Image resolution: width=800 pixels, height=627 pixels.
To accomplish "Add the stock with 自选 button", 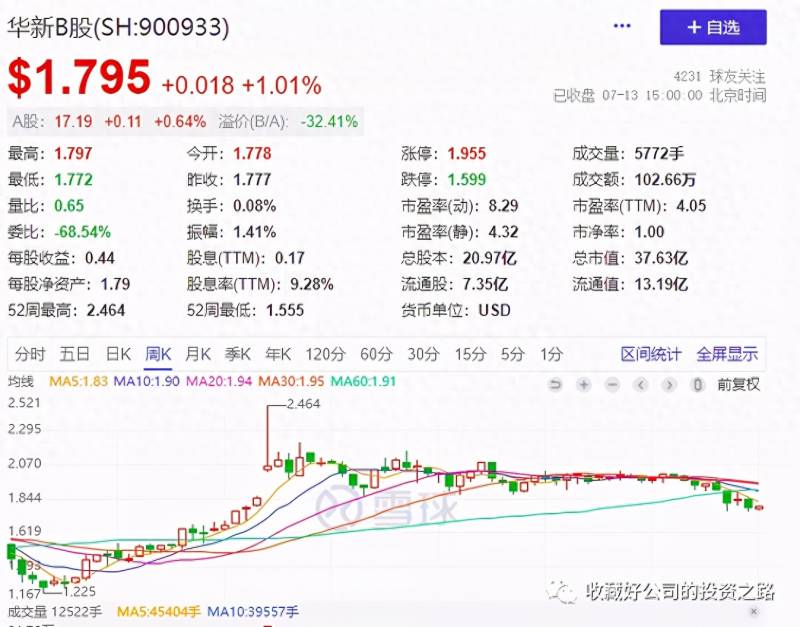I will click(x=713, y=27).
